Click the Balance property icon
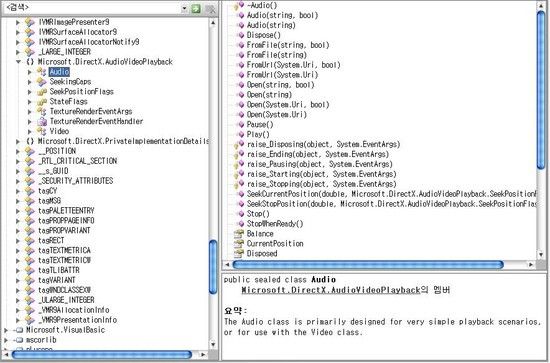The width and height of the screenshot is (550, 363). coord(239,234)
